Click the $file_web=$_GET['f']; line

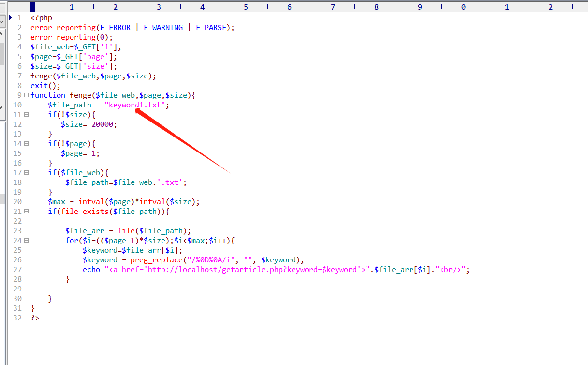[x=76, y=47]
